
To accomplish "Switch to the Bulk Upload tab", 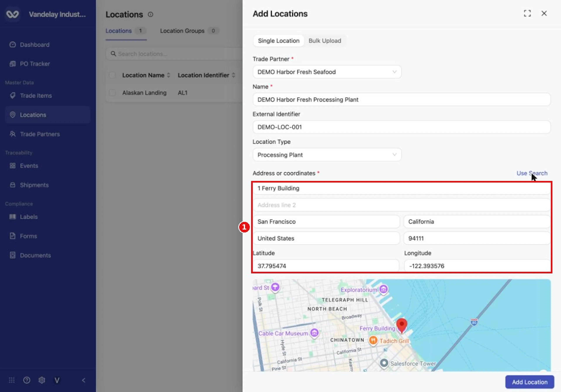I will (325, 41).
